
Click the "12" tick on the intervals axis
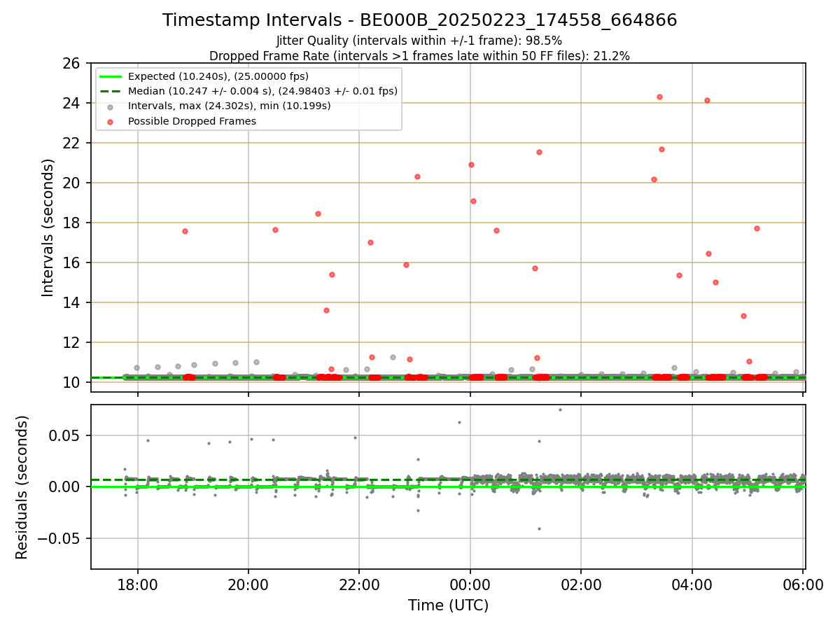pos(73,343)
